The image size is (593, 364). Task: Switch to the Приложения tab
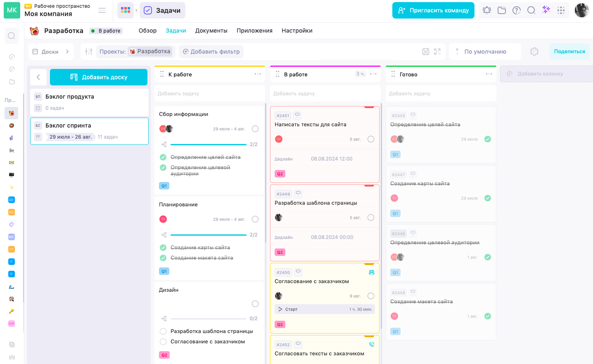click(x=254, y=31)
